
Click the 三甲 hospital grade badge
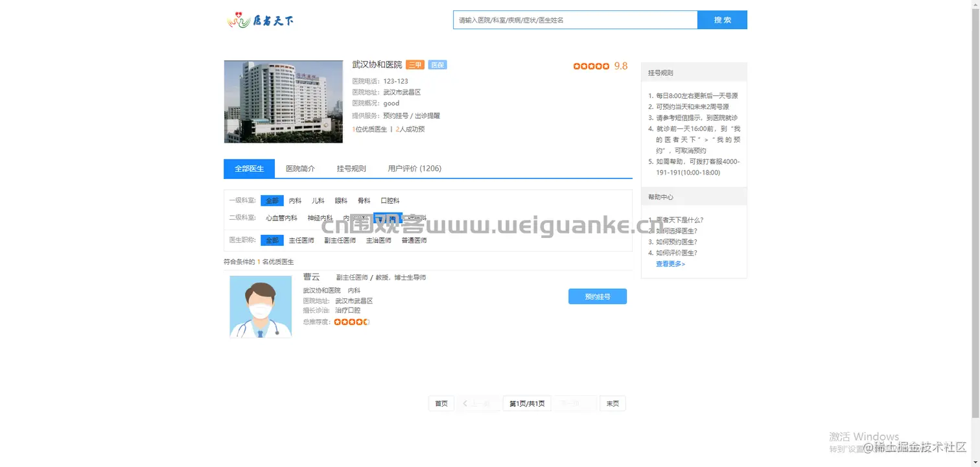coord(415,65)
